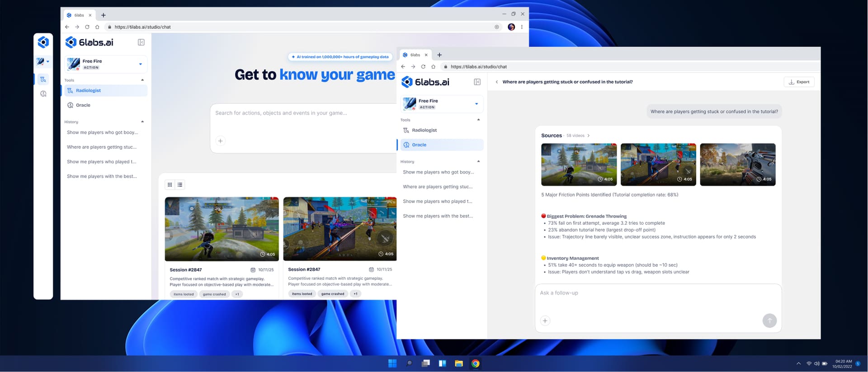Show hidden icons in the system tray

(798, 363)
